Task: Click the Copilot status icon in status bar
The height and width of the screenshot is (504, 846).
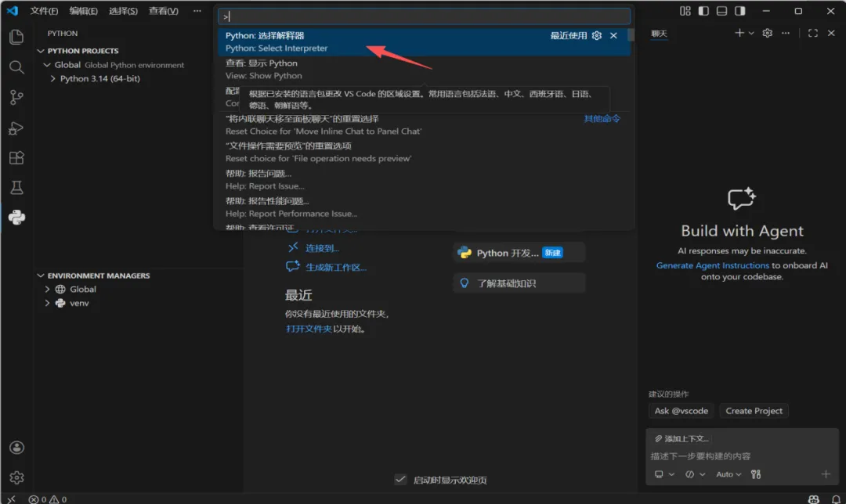Action: pyautogui.click(x=814, y=499)
